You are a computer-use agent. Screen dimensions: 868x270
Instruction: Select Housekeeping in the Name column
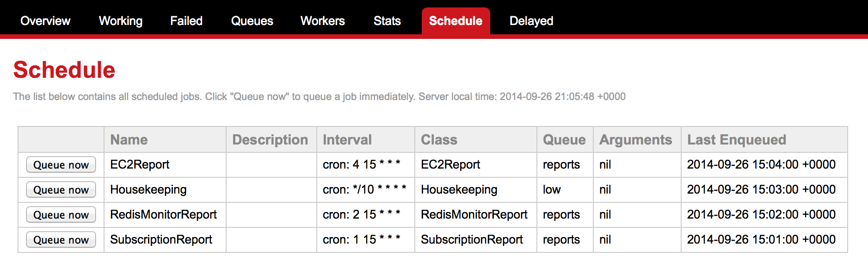point(148,189)
